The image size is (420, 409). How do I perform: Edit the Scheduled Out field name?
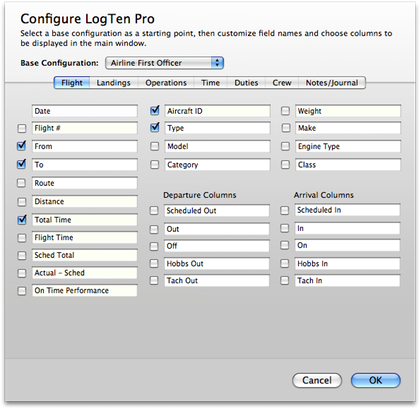click(x=217, y=211)
